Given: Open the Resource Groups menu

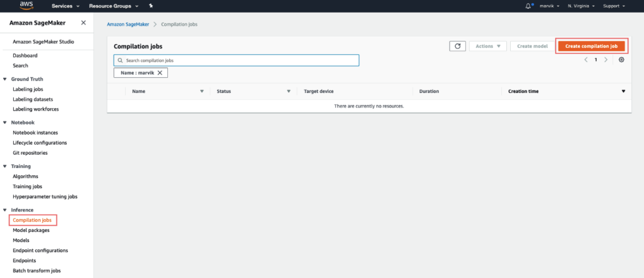Looking at the screenshot, I should coord(114,6).
